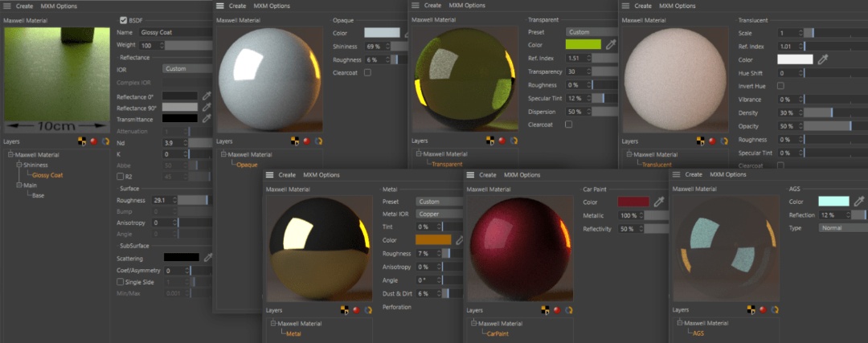Use eyedropper for Translucent panel Color
This screenshot has height=343, width=868.
click(823, 59)
